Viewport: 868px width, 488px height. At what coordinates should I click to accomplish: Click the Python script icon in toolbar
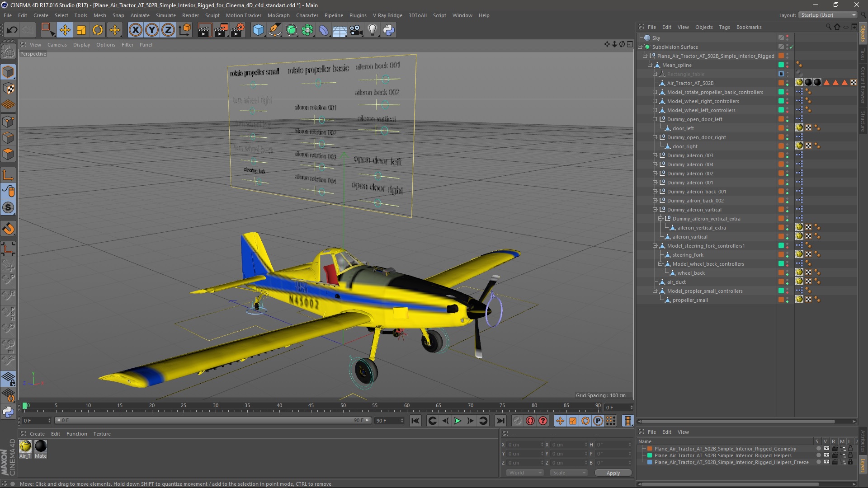389,30
